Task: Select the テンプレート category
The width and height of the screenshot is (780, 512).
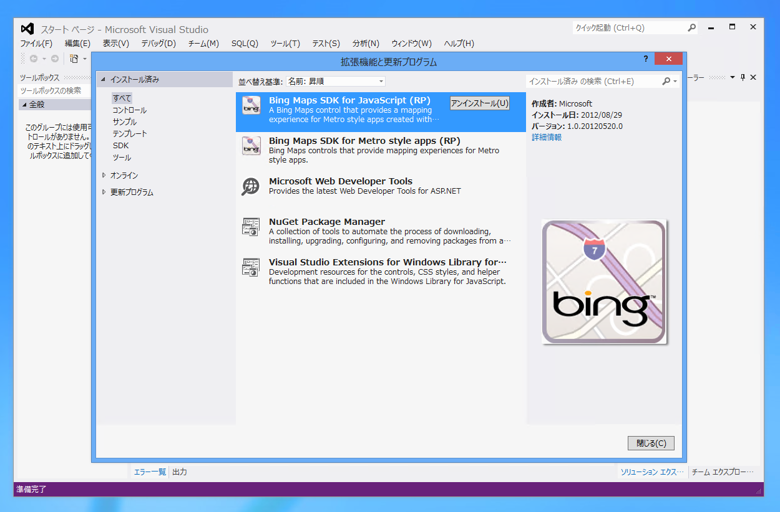Action: coord(130,134)
